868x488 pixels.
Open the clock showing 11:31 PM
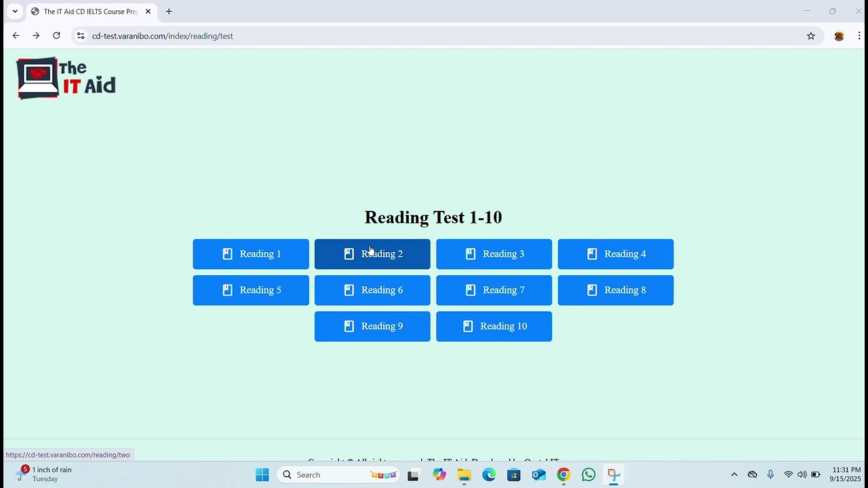click(x=846, y=474)
